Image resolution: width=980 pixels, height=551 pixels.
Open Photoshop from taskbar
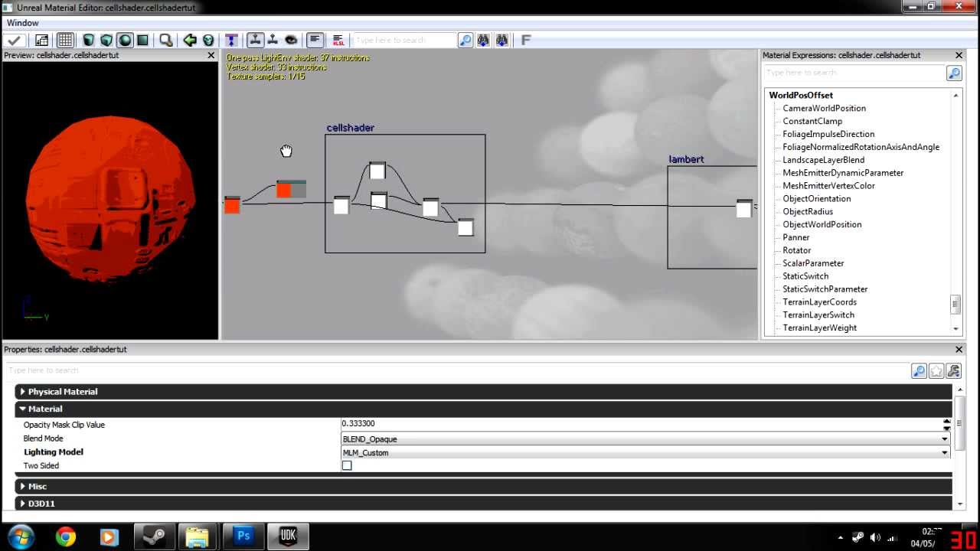(243, 537)
